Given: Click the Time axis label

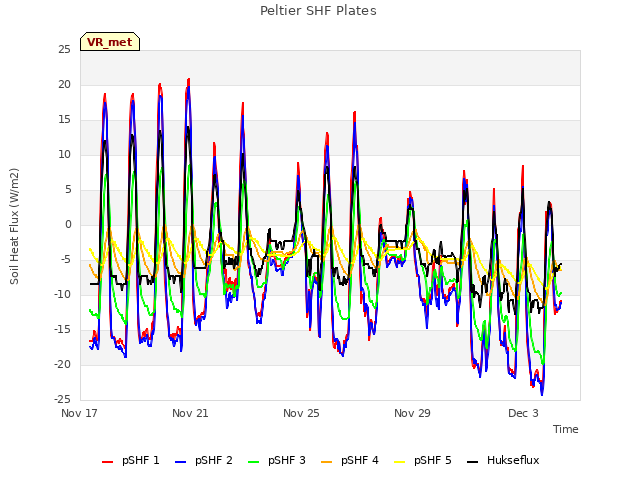Looking at the screenshot, I should point(566,429).
